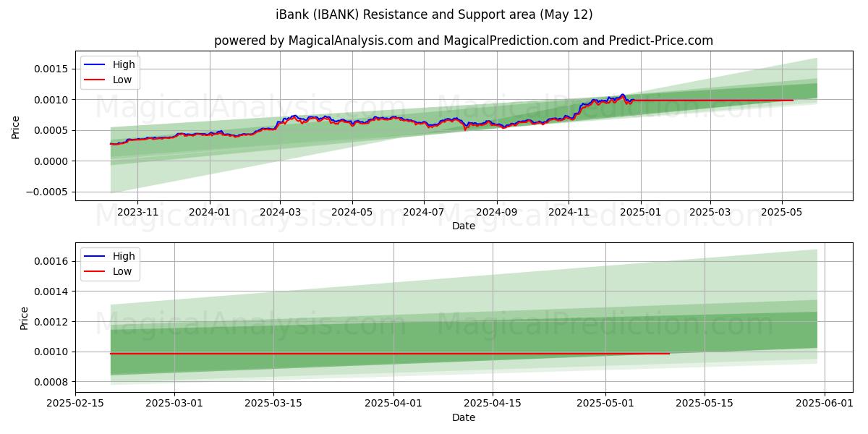Click the 'Date' axis label under top chart

click(x=464, y=226)
